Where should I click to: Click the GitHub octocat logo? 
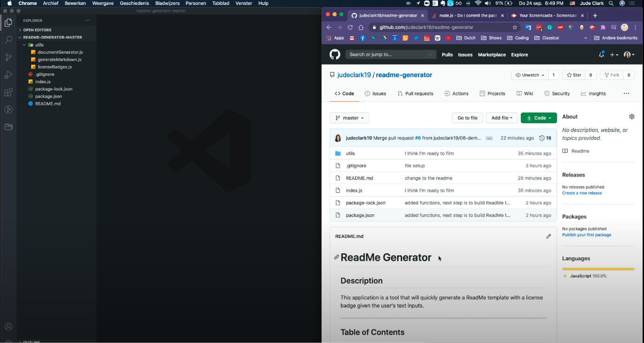coord(335,54)
